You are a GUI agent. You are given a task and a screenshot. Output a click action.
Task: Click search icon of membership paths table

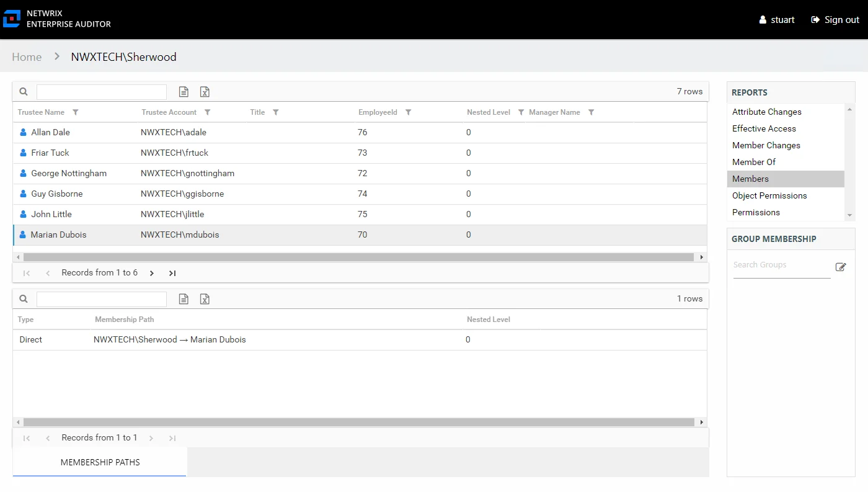tap(24, 299)
